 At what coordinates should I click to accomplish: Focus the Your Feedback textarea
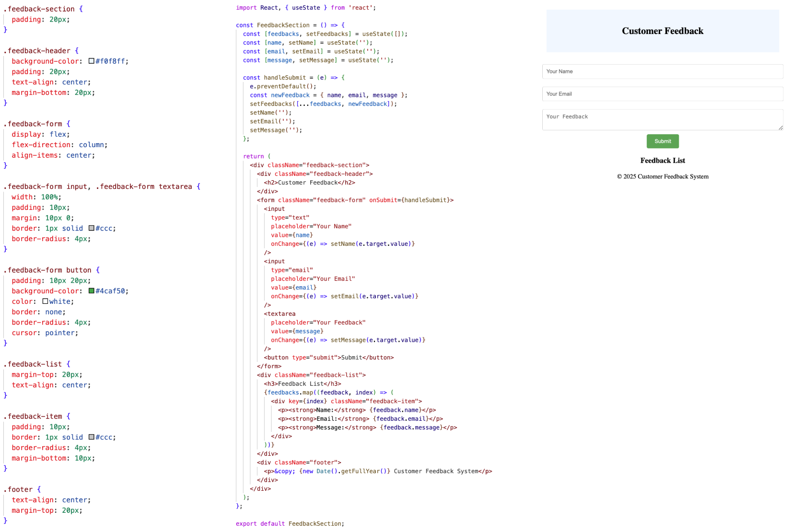click(x=662, y=119)
